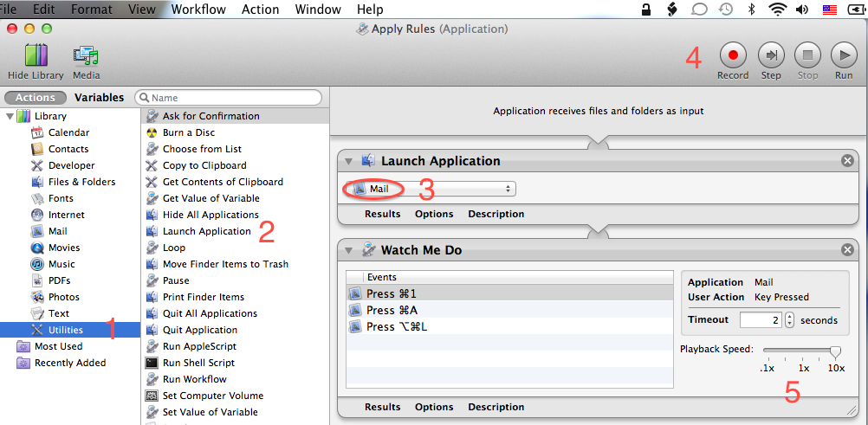Switch to the Actions tab
The height and width of the screenshot is (425, 868).
click(x=36, y=98)
